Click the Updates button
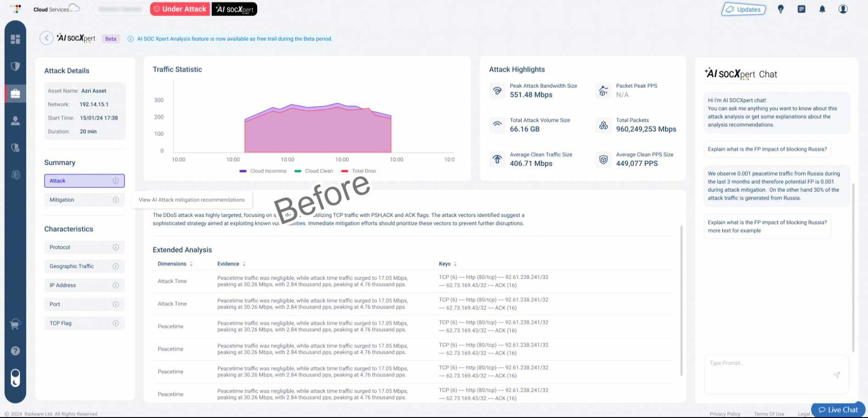The height and width of the screenshot is (418, 868). pyautogui.click(x=744, y=9)
